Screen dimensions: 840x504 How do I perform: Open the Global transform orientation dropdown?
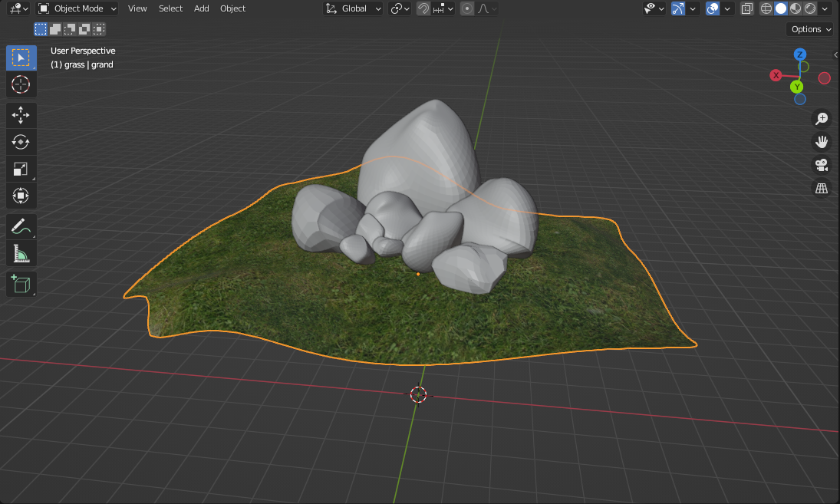(x=354, y=8)
